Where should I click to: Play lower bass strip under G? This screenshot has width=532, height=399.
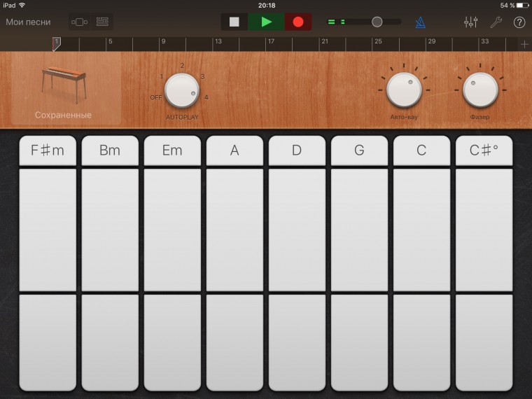[x=359, y=343]
